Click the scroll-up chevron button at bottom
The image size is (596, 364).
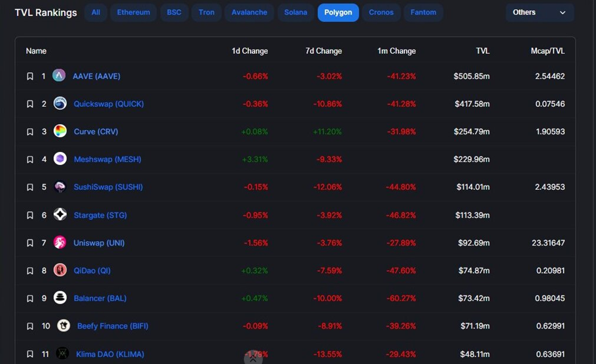(x=253, y=359)
